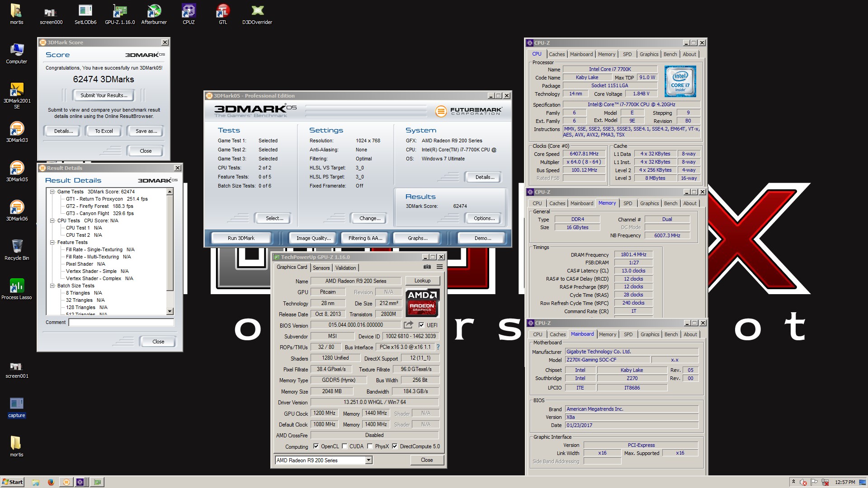Open the SPD tab in the middle CPU-Z window

[627, 203]
